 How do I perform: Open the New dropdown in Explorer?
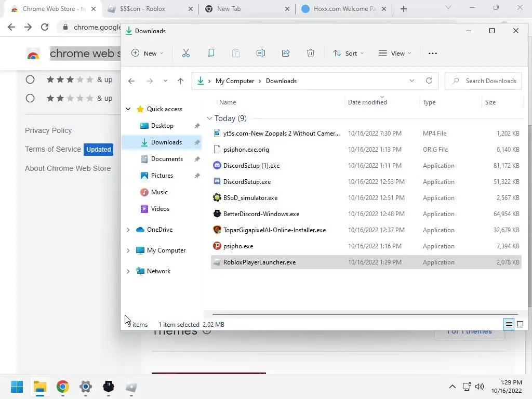tap(147, 54)
